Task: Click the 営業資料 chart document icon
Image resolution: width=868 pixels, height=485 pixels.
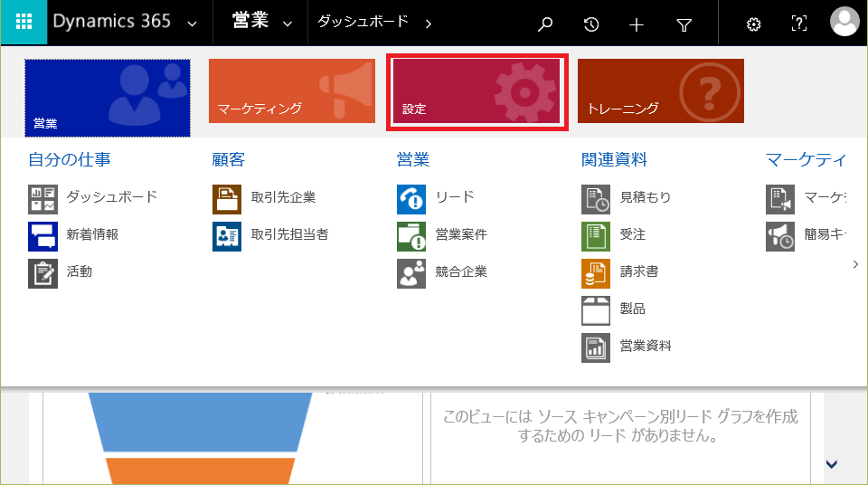Action: 596,348
